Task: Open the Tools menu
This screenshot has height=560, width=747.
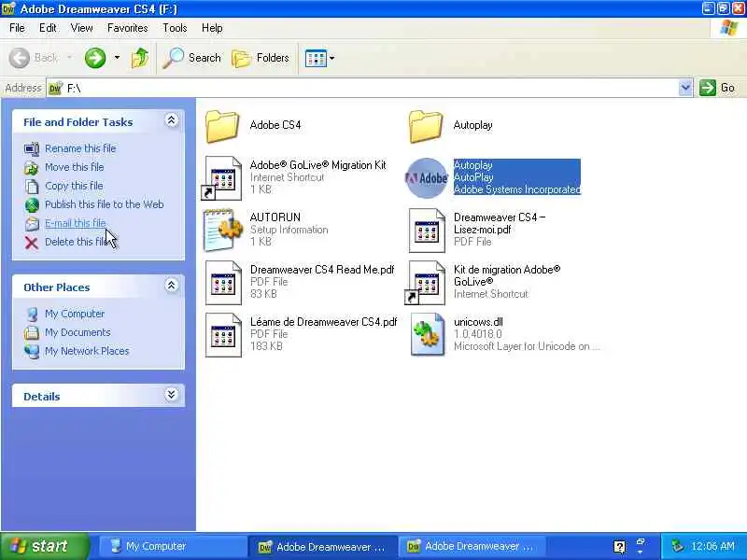Action: coord(175,28)
